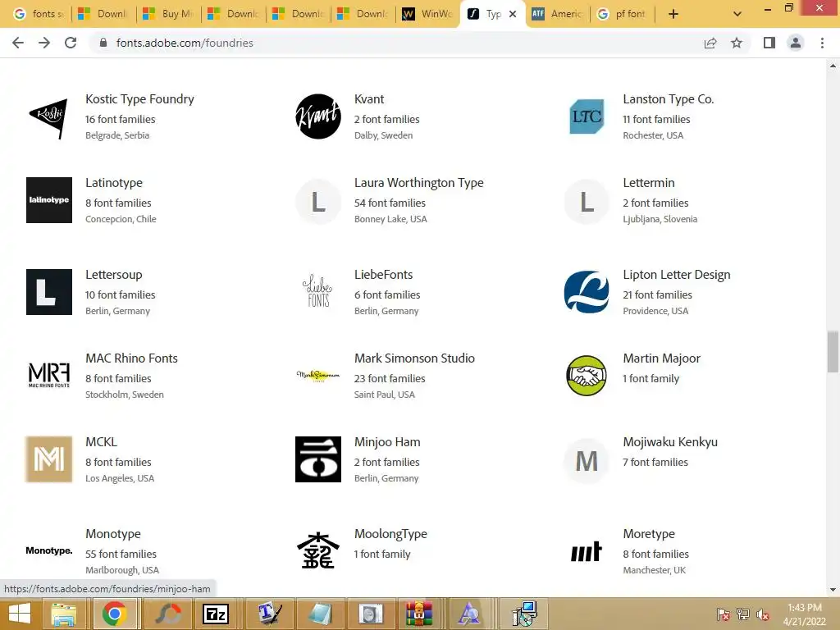
Task: Open the MoolongType link
Action: point(390,534)
